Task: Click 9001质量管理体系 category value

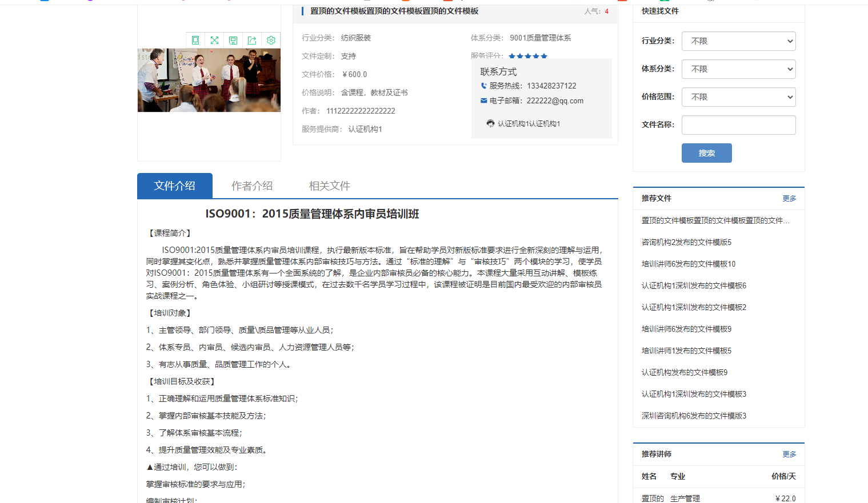Action: (540, 38)
